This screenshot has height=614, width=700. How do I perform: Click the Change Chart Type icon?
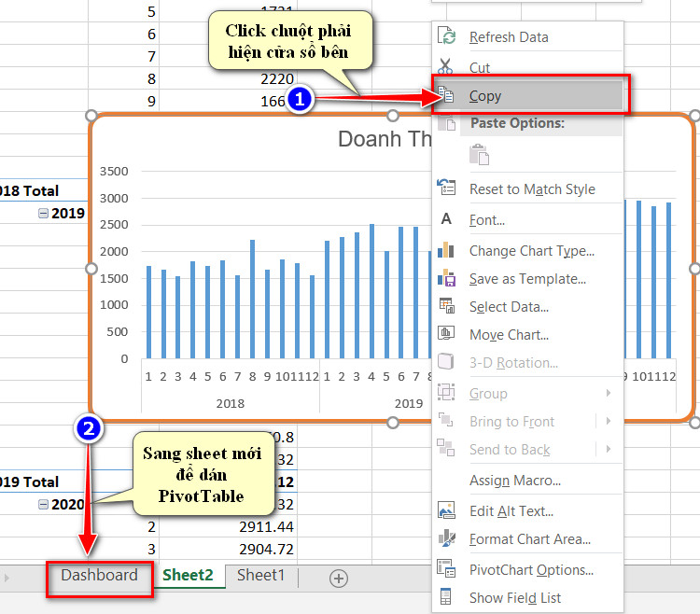(x=446, y=250)
